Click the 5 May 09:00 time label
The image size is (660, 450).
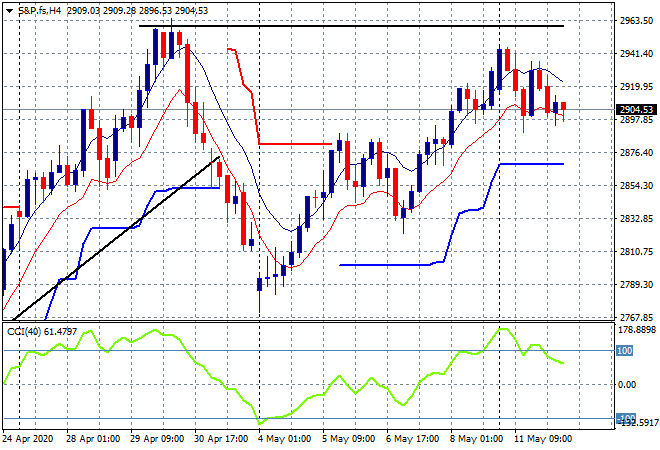point(349,439)
